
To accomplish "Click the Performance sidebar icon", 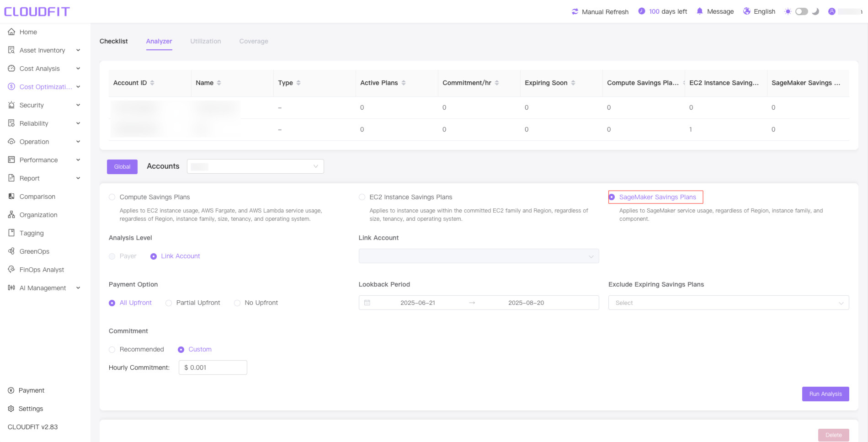I will coord(11,160).
